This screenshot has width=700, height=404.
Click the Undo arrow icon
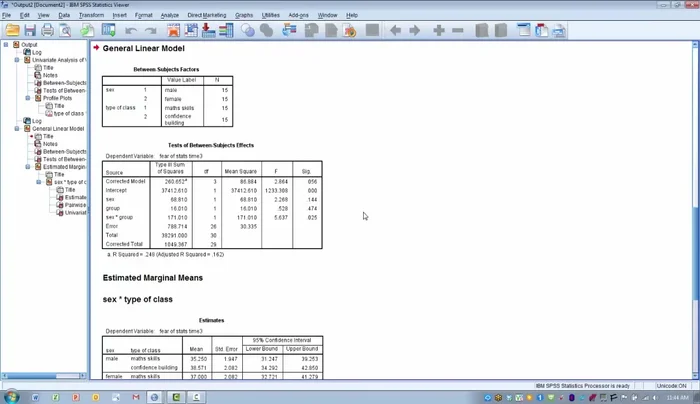pos(131,30)
